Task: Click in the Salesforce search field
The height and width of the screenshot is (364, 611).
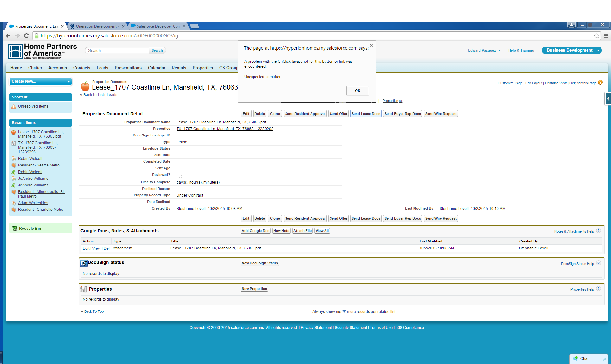Action: [117, 50]
